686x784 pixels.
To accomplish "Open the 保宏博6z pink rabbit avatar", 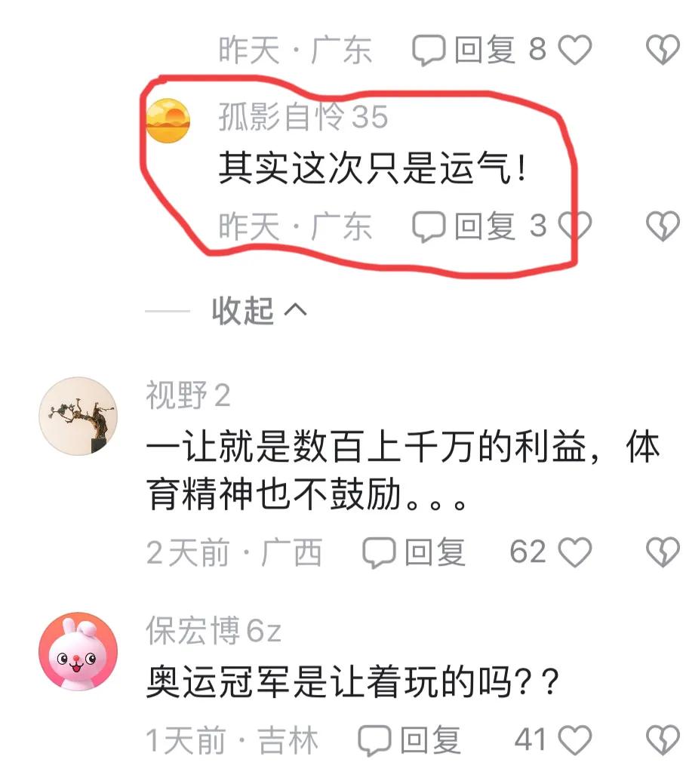I will [78, 651].
